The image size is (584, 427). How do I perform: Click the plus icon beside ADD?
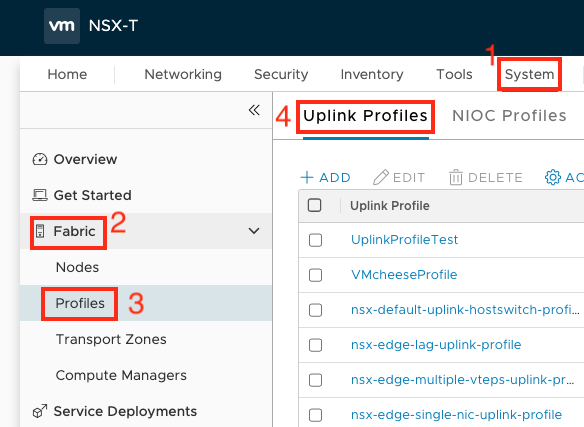pyautogui.click(x=307, y=177)
